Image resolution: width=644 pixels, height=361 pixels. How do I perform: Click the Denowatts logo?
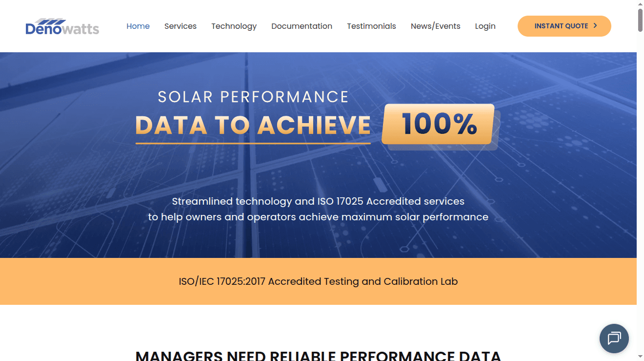(62, 26)
